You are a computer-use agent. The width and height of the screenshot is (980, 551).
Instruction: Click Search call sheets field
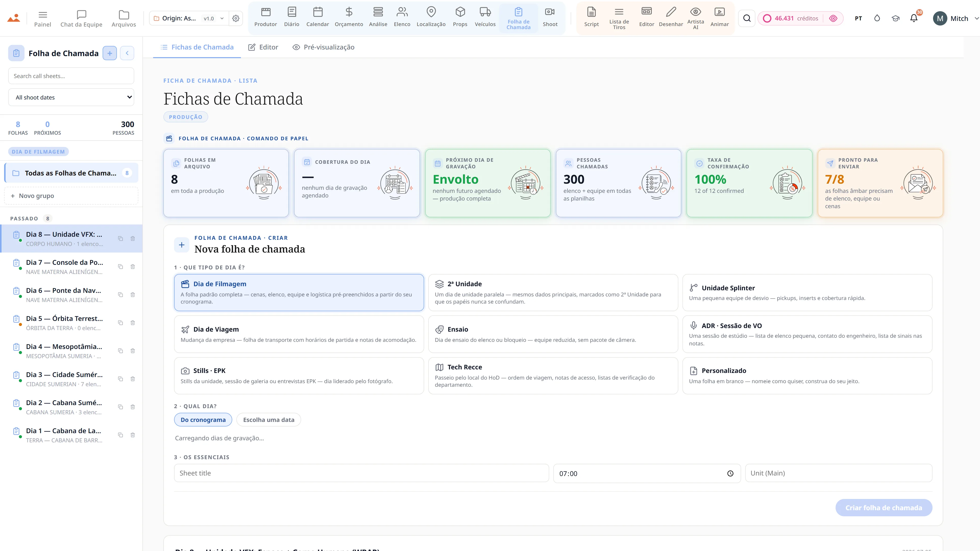coord(71,76)
